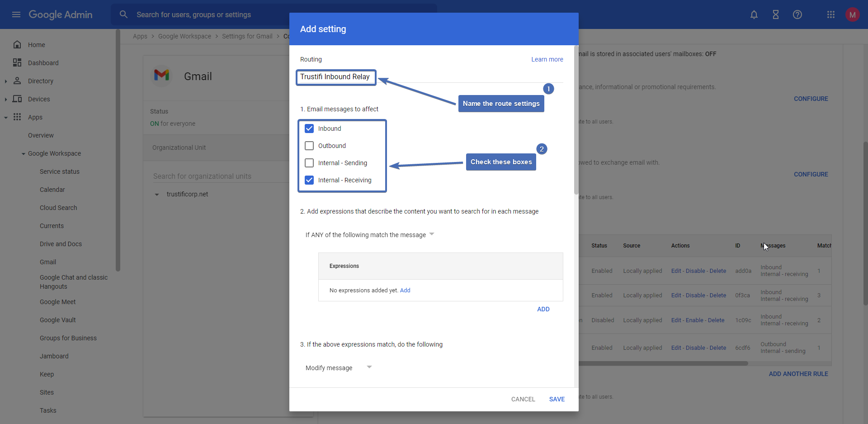The height and width of the screenshot is (424, 868).
Task: Click Enable for rule 1c09c
Action: pos(694,320)
